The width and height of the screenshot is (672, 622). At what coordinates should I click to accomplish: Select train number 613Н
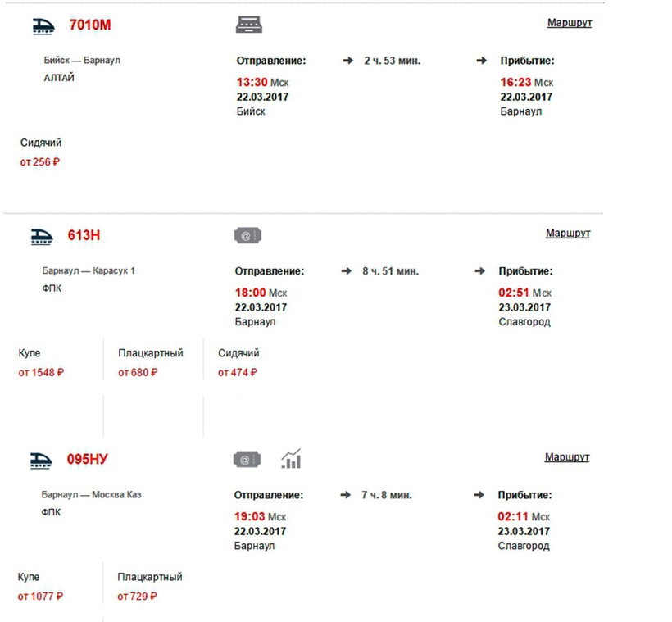pyautogui.click(x=84, y=236)
